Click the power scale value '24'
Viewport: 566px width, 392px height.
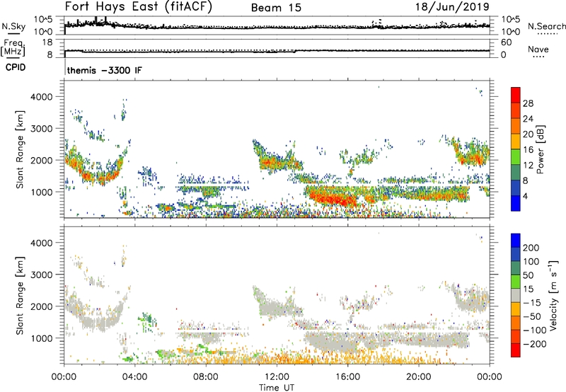[x=528, y=119]
